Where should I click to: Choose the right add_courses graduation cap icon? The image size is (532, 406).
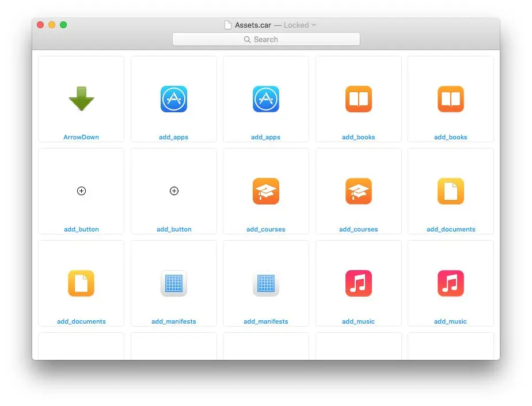(x=359, y=191)
